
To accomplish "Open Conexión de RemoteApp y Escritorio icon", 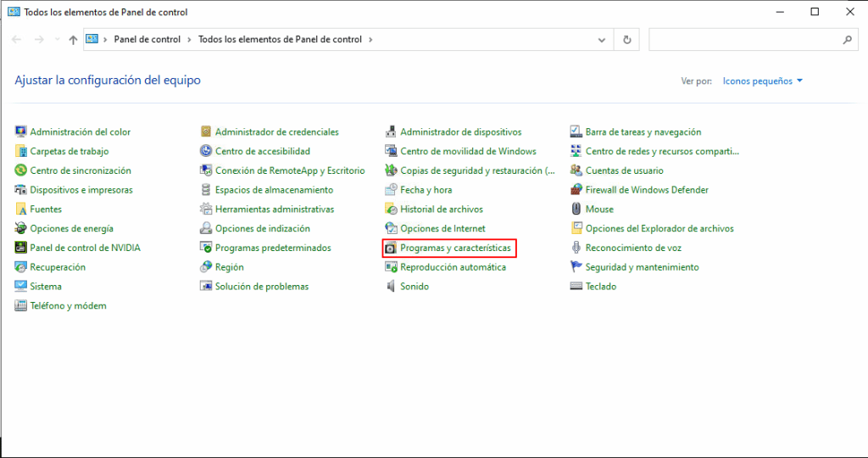I will (206, 170).
